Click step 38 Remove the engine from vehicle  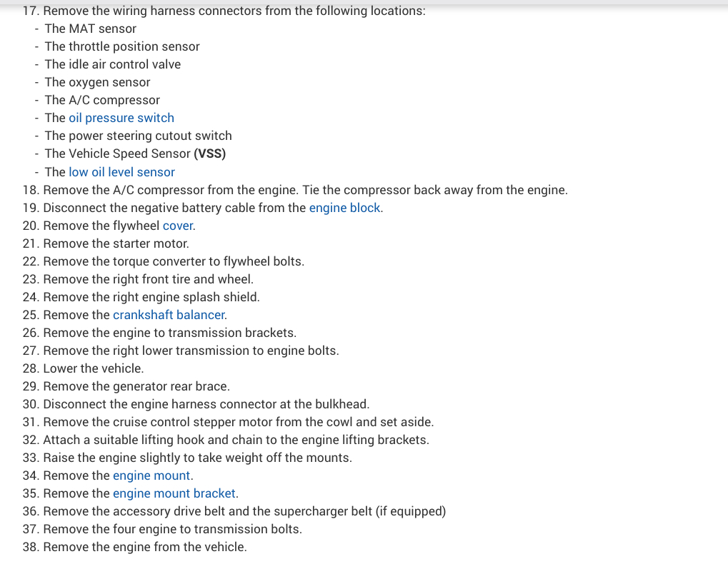(x=144, y=547)
